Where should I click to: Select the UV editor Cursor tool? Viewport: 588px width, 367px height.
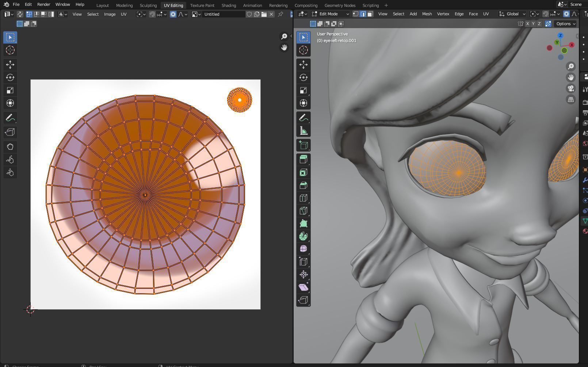[x=10, y=50]
